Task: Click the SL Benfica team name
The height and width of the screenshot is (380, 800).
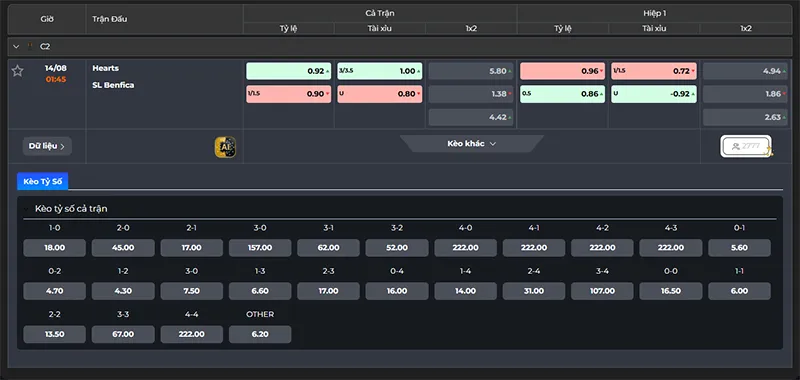Action: click(113, 85)
